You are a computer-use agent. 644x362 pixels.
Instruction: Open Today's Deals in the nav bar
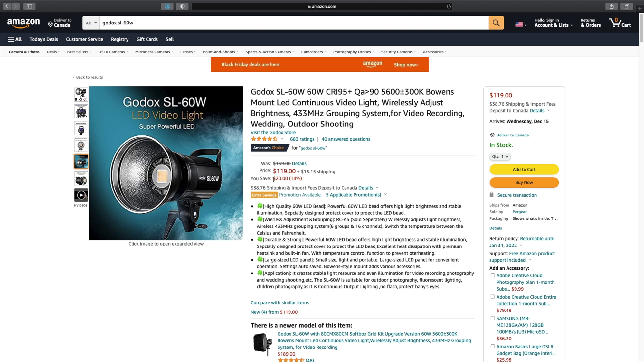(x=44, y=39)
